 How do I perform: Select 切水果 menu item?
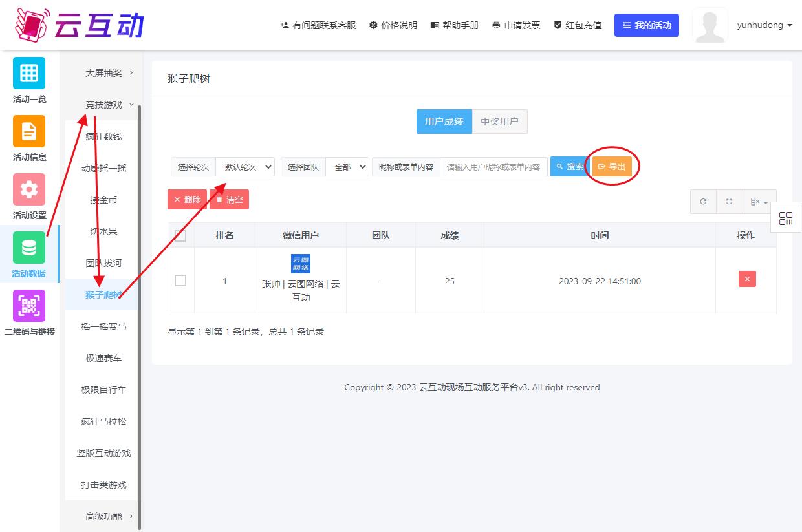tap(103, 231)
